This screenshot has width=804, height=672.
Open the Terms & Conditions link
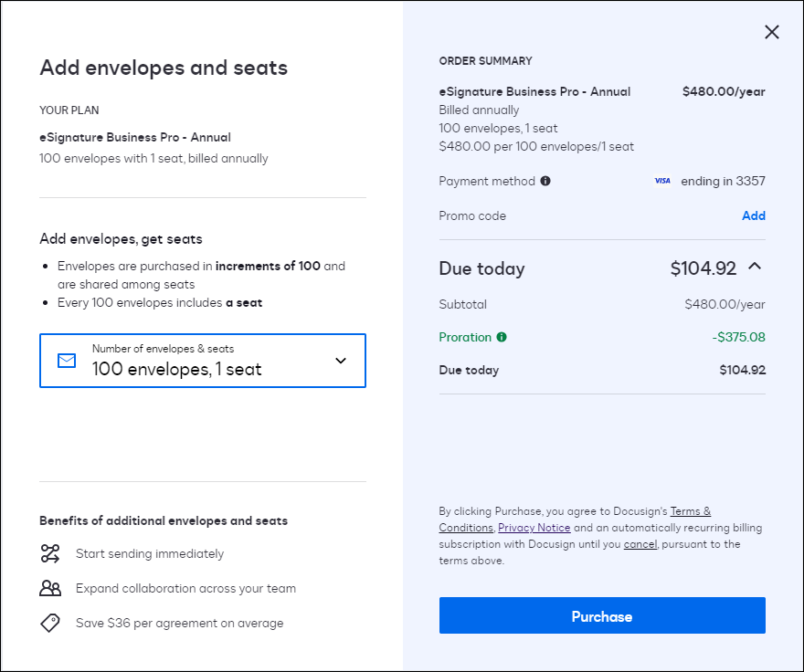tap(690, 511)
